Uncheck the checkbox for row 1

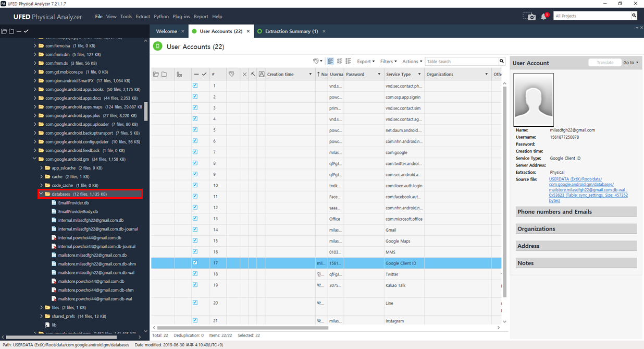point(195,86)
